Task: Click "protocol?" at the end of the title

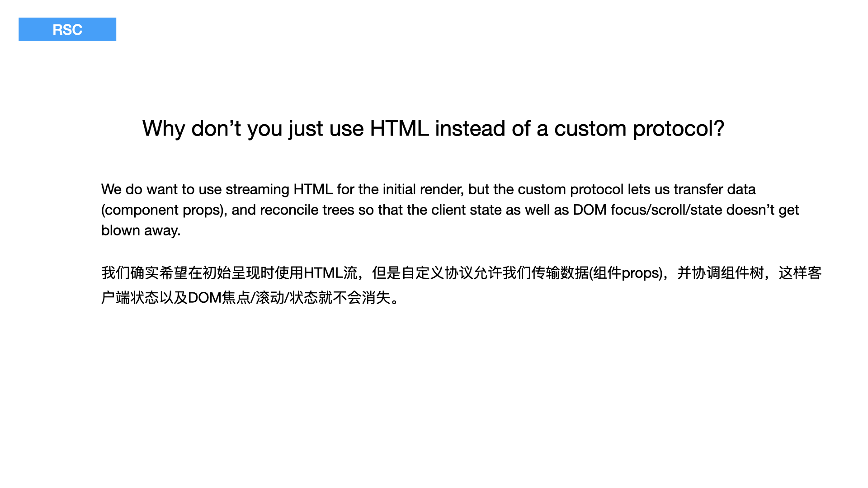Action: (x=678, y=129)
